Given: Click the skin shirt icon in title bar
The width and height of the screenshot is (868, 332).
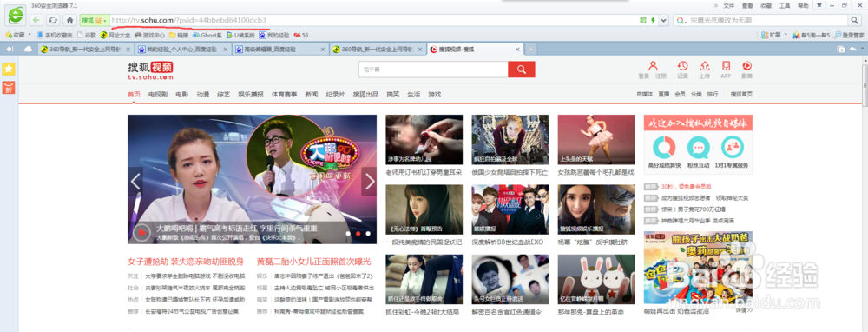Looking at the screenshot, I should pos(819,5).
